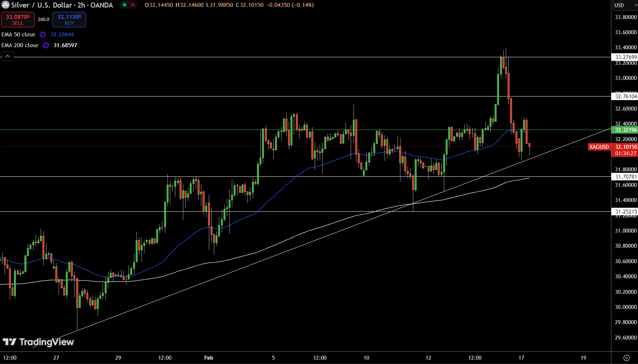Screen dimensions: 638x364
Task: Open chart settings gear icon
Action: pyautogui.click(x=626, y=358)
